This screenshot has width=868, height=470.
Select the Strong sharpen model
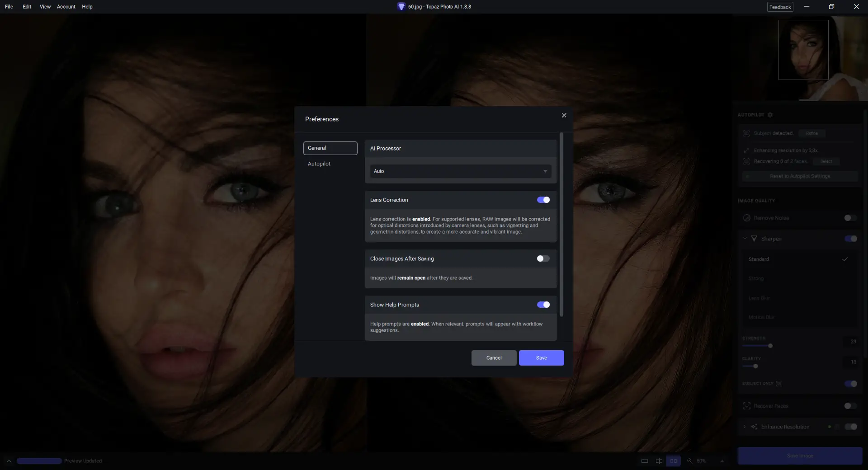[x=799, y=278]
